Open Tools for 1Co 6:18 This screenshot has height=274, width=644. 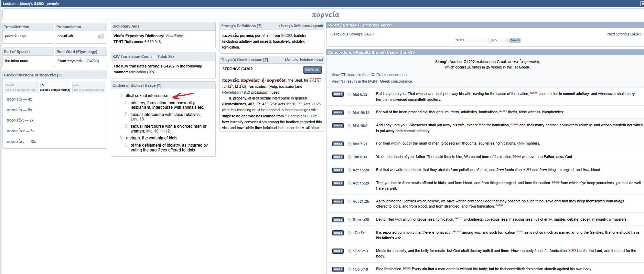pos(338,269)
